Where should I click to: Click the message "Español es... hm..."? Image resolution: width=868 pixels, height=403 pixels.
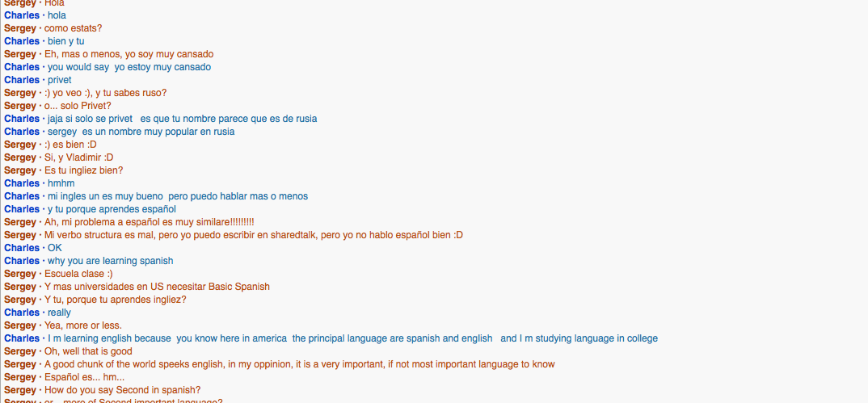(84, 377)
